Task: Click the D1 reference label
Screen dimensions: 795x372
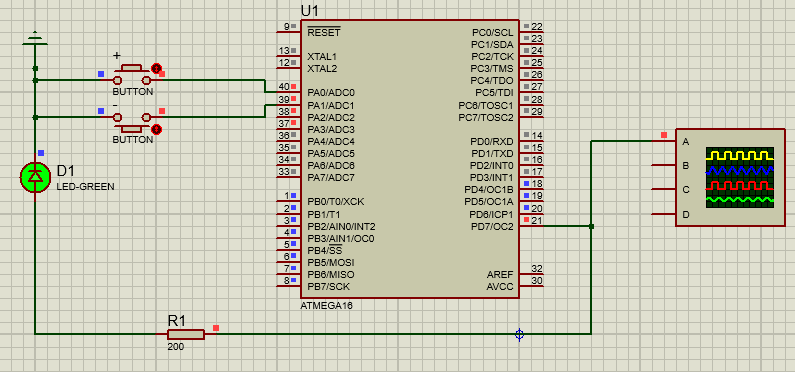Action: point(65,170)
